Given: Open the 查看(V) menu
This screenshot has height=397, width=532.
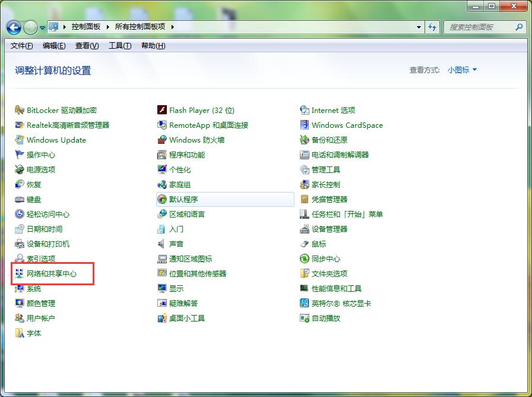Looking at the screenshot, I should pos(87,46).
